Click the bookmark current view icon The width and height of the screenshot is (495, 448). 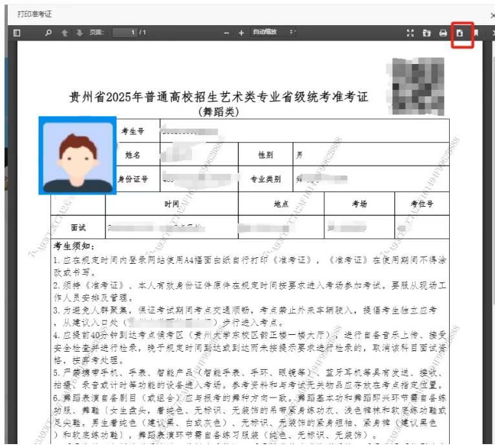point(476,33)
